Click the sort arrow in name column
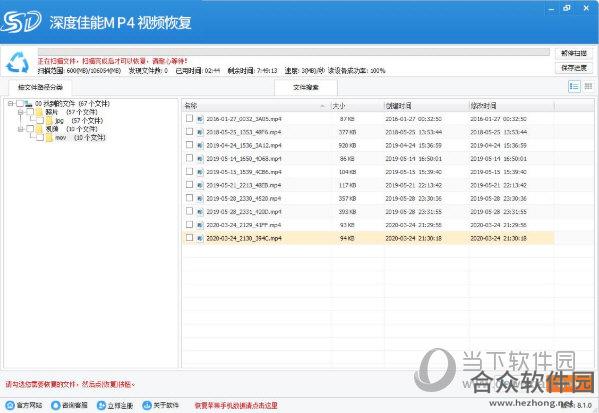 pos(323,106)
